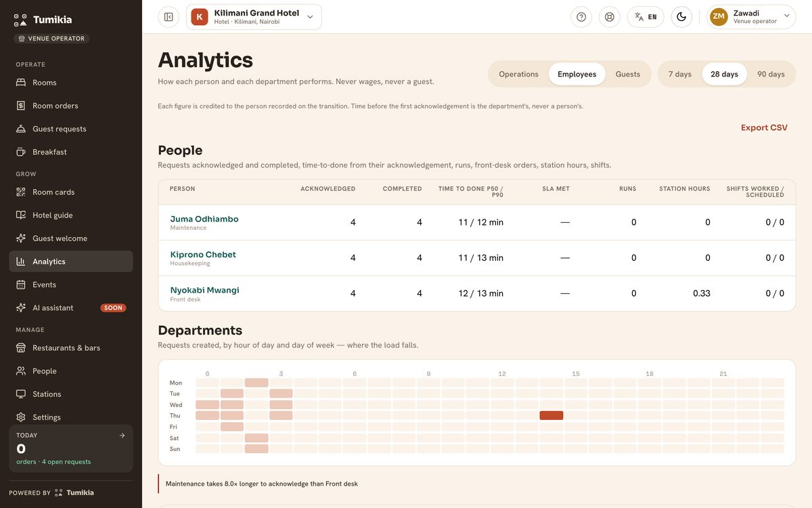Image resolution: width=812 pixels, height=508 pixels.
Task: Open Guest welcome label in sidebar
Action: coord(60,238)
